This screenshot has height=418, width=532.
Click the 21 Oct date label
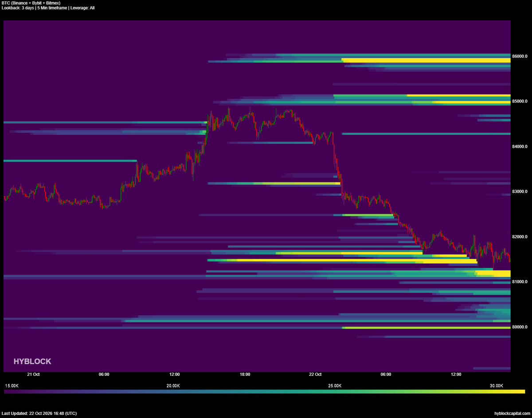point(33,375)
